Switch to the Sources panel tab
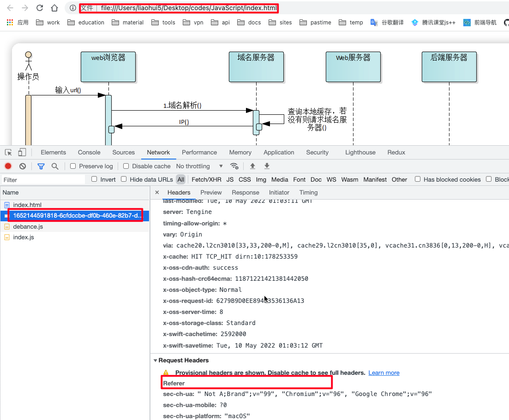 click(123, 153)
